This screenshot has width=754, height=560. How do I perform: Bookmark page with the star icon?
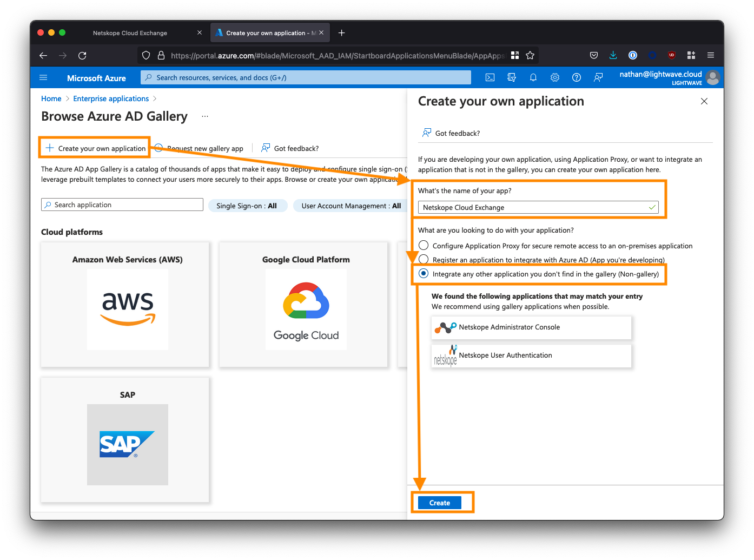[x=530, y=55]
